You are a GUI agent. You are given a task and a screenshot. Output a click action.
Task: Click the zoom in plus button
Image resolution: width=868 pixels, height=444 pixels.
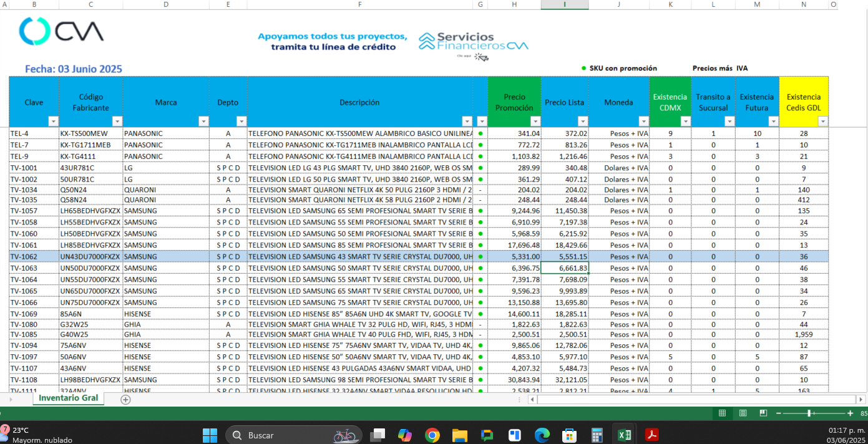pos(850,413)
